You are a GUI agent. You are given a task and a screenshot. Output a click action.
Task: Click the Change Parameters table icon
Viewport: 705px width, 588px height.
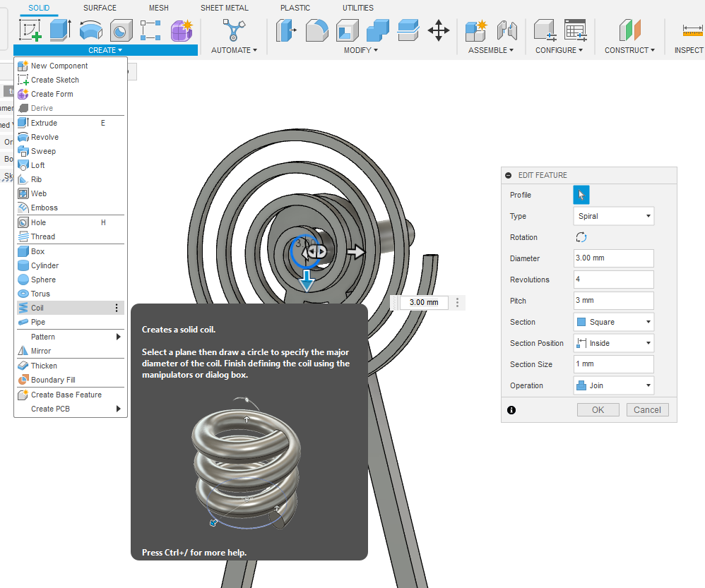pos(576,30)
